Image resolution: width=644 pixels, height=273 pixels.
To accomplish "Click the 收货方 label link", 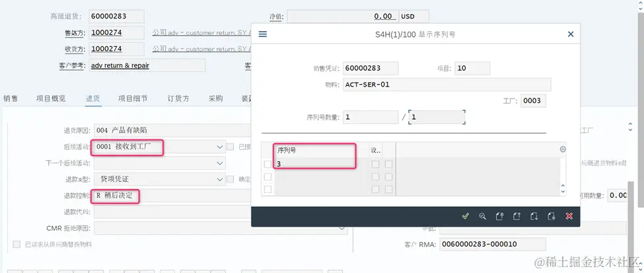I will click(x=73, y=50).
